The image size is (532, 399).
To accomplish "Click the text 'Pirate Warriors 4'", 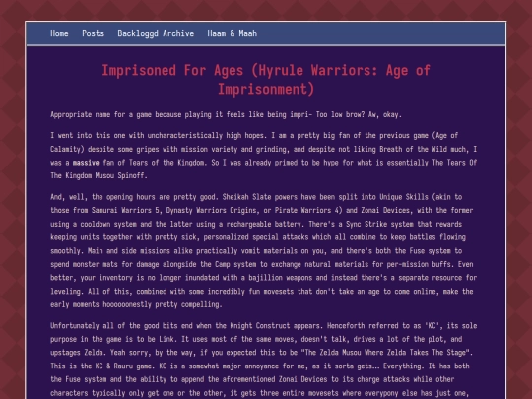I will click(306, 211).
